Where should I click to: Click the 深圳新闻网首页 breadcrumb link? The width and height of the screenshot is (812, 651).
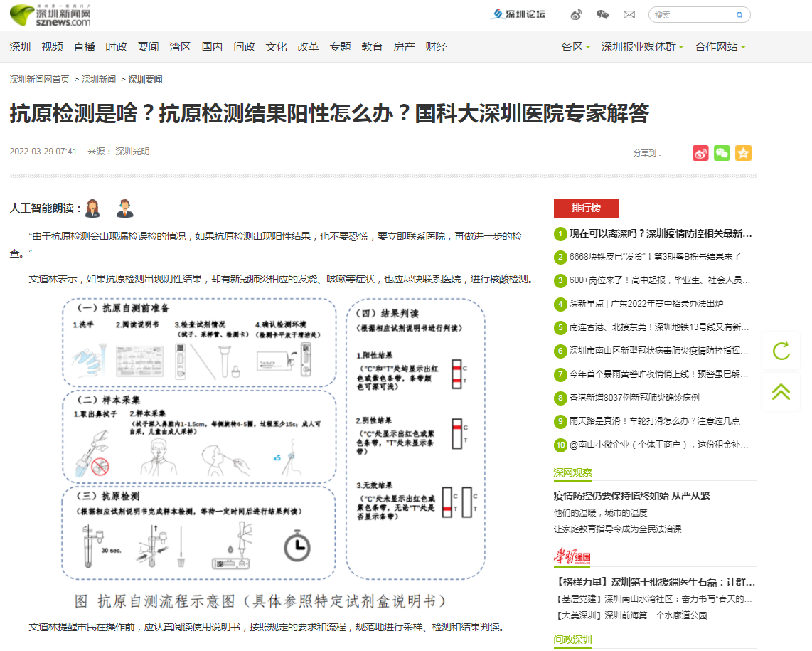[40, 80]
